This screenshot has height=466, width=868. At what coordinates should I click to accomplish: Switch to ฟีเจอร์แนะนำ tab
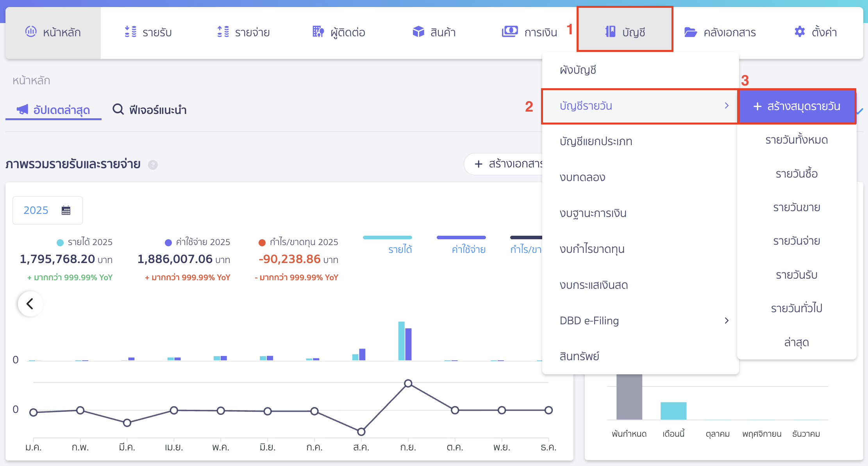tap(150, 110)
